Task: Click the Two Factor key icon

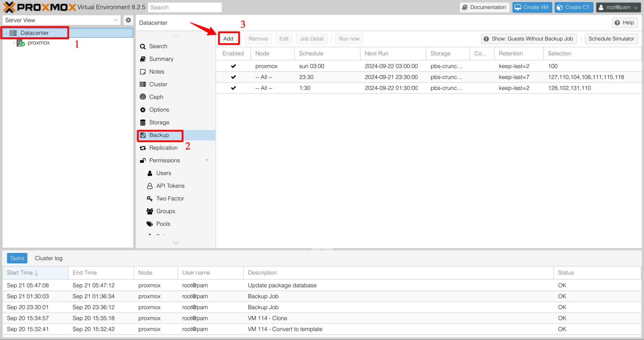Action: (x=150, y=198)
